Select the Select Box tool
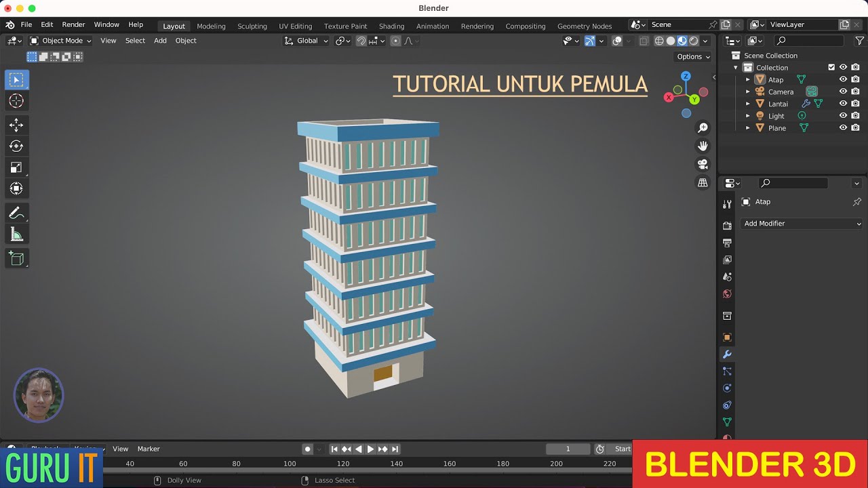This screenshot has height=488, width=868. (17, 80)
